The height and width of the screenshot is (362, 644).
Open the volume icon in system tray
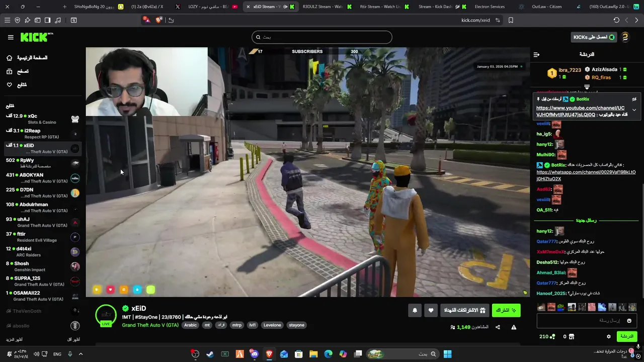tap(36, 354)
